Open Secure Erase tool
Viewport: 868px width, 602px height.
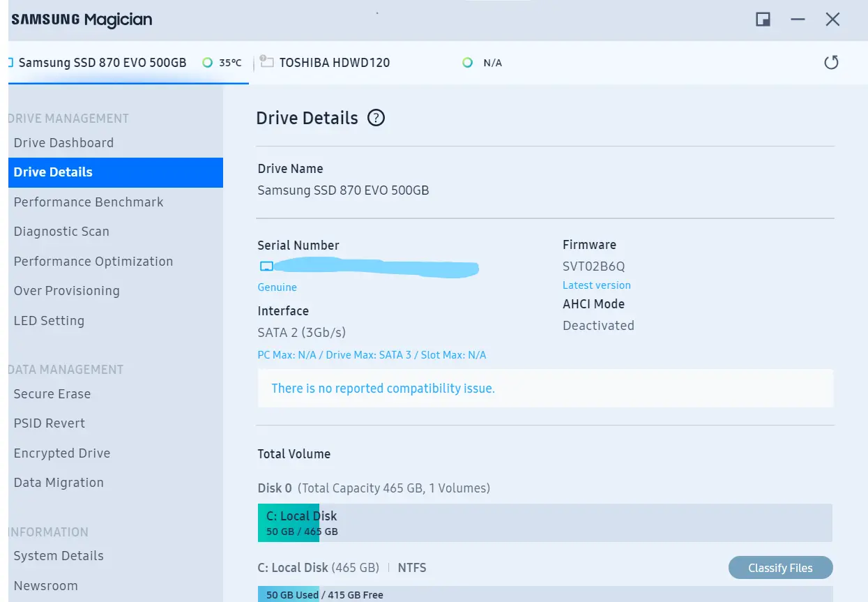pos(116,394)
